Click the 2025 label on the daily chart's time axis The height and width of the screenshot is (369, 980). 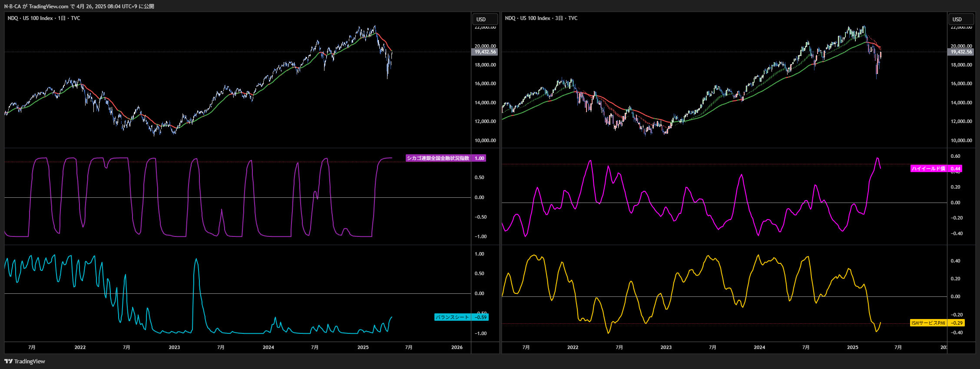pyautogui.click(x=363, y=347)
